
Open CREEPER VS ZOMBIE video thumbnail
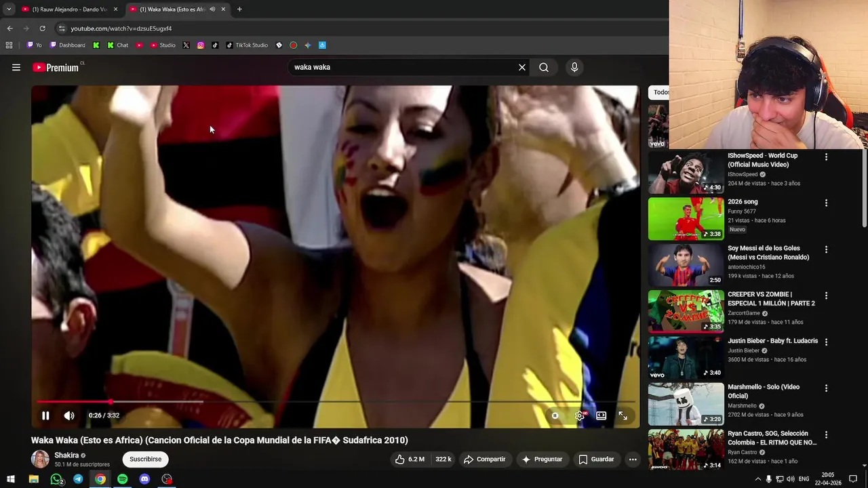click(x=686, y=311)
